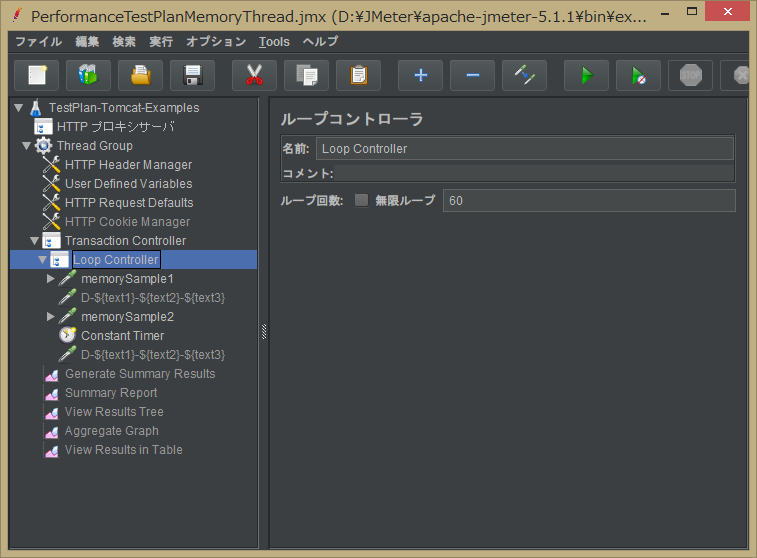Click the HTTP プロキシサーバ icon

[43, 126]
